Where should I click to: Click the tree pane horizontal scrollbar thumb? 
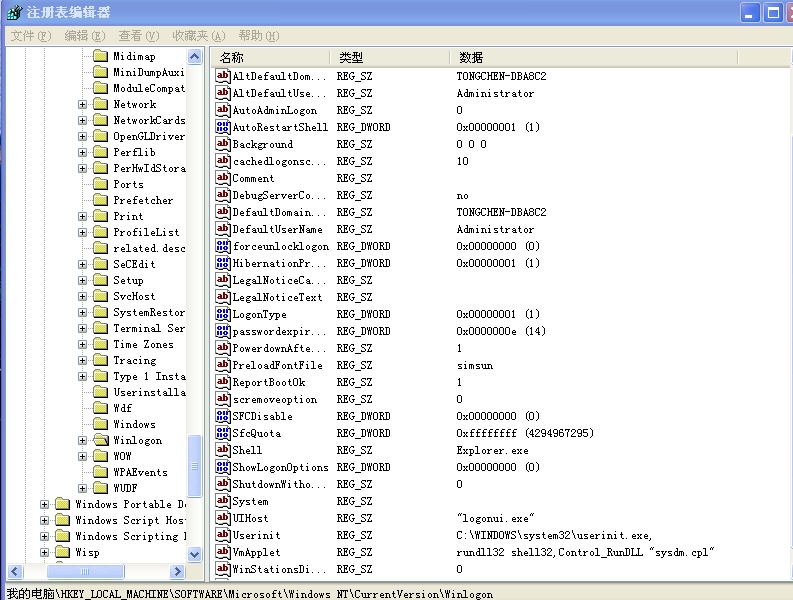tap(85, 571)
